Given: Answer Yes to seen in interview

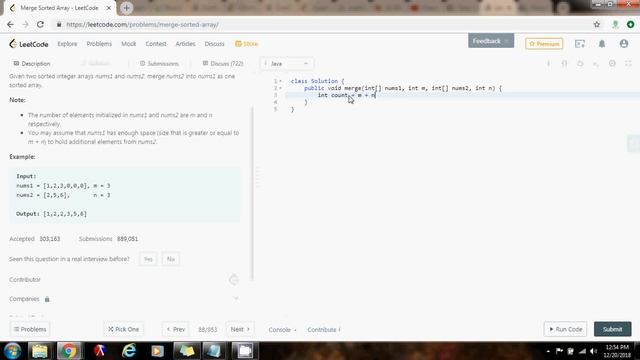Looking at the screenshot, I should [148, 259].
